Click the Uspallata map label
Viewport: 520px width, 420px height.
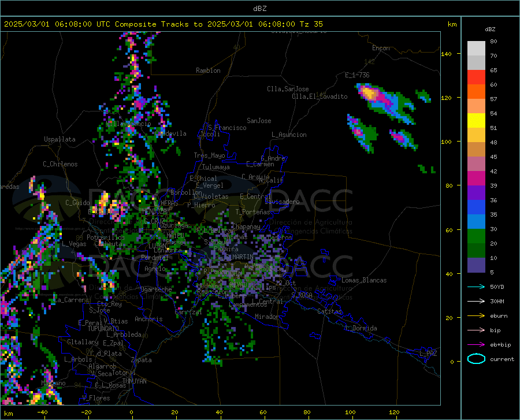pyautogui.click(x=60, y=139)
